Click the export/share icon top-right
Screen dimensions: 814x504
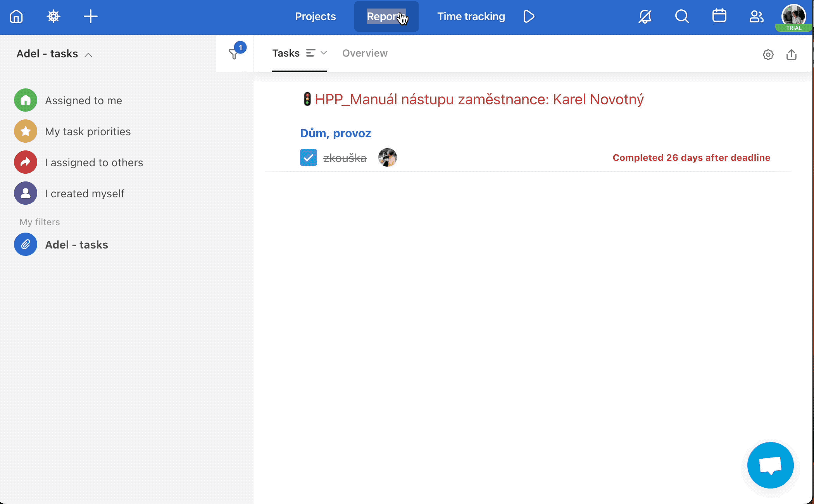(x=792, y=54)
